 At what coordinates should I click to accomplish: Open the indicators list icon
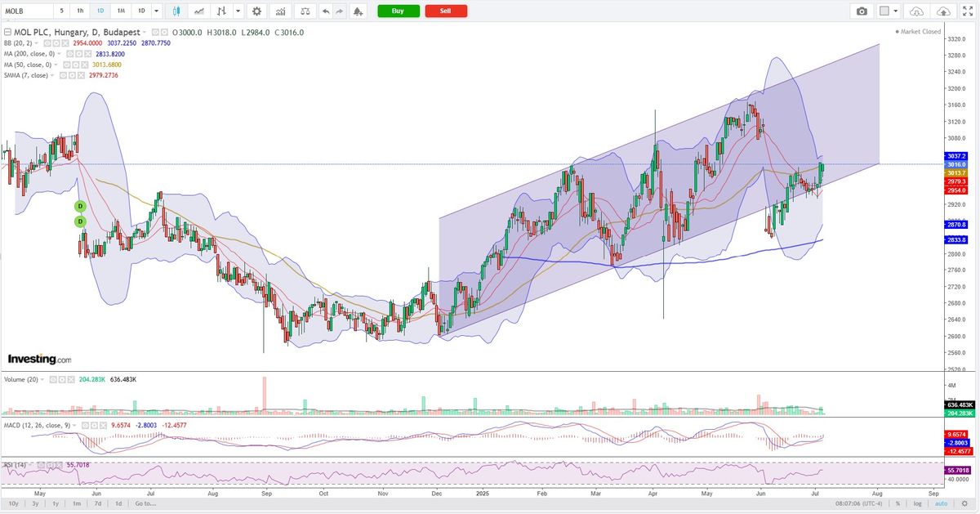click(x=281, y=11)
